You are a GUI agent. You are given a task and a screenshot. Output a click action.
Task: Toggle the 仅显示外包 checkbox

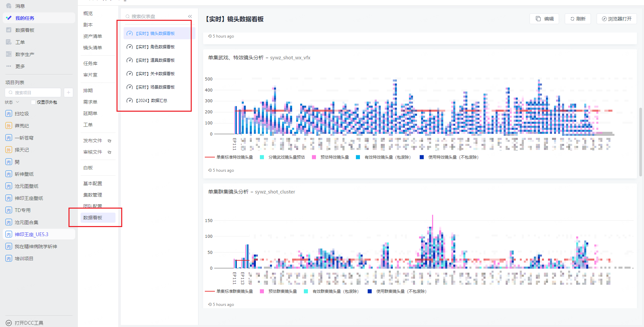point(33,102)
